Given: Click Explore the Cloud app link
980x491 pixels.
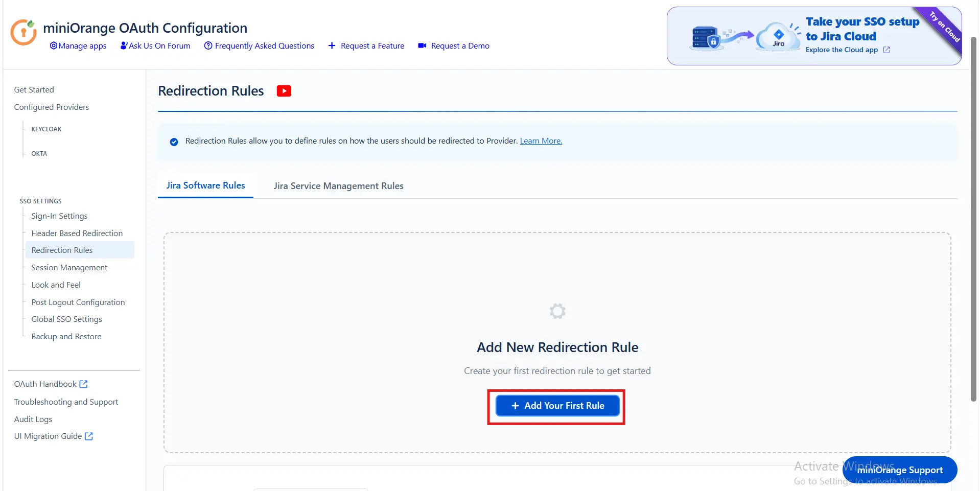Looking at the screenshot, I should pos(842,50).
